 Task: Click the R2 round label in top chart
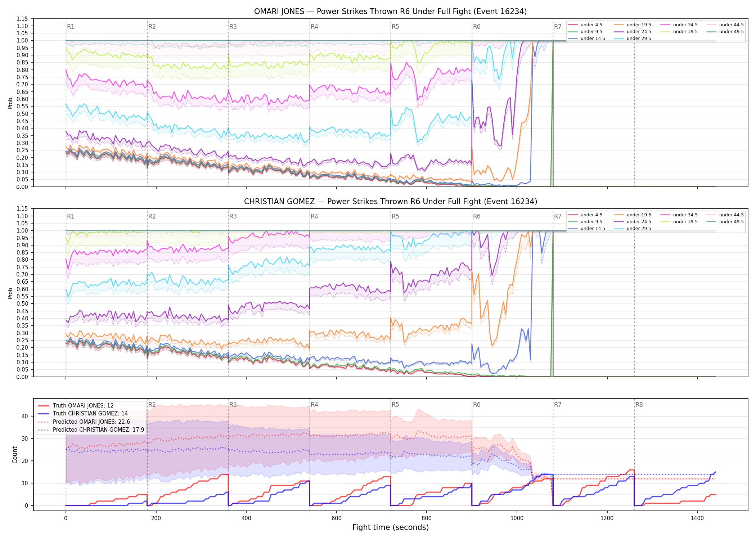click(152, 27)
